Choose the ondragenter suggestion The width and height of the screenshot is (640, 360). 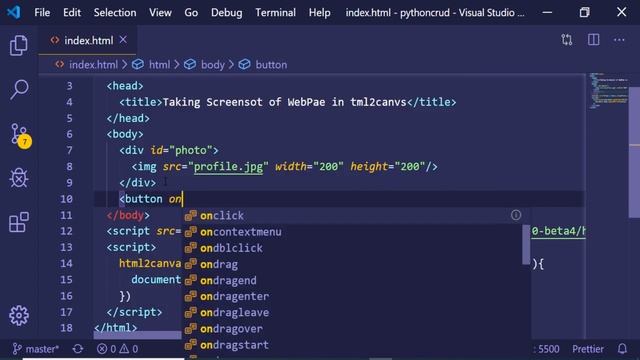(x=353, y=296)
